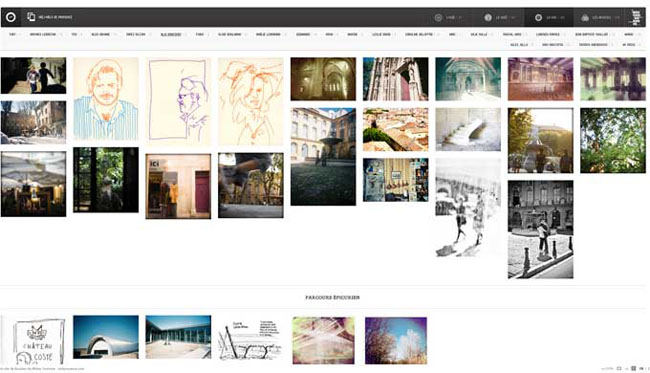
Task: Click the circular logo icon in top-left corner
Action: click(x=11, y=17)
